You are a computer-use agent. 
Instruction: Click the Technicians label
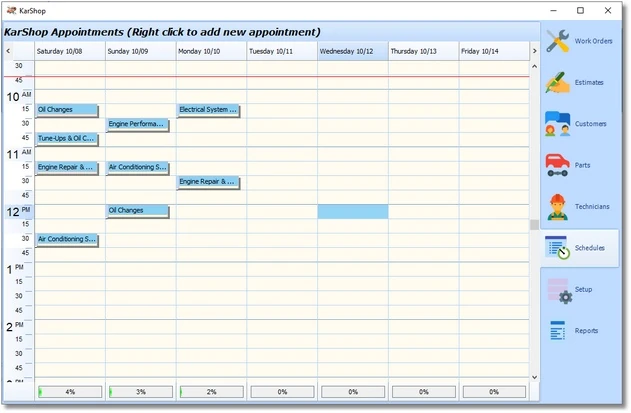(x=592, y=207)
